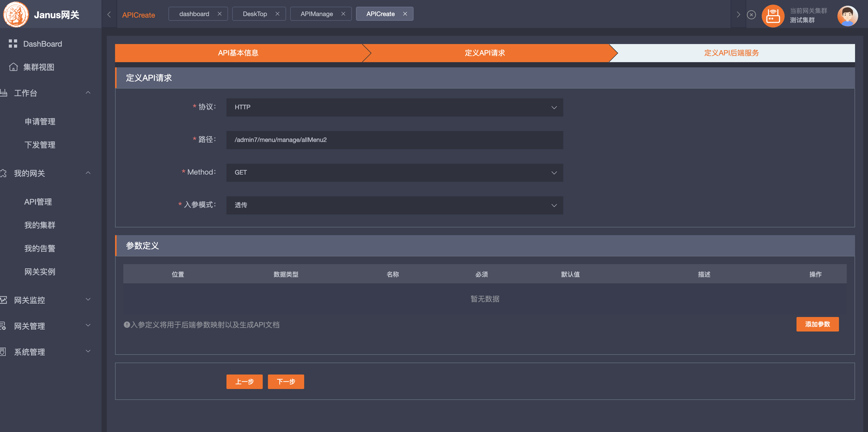The width and height of the screenshot is (868, 432).
Task: Click the 默认值 column header
Action: 570,274
